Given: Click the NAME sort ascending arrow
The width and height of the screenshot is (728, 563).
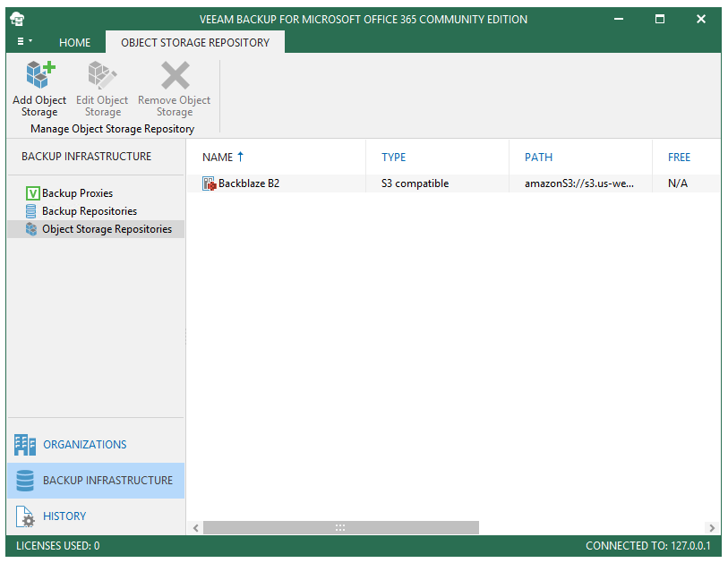Looking at the screenshot, I should [241, 157].
